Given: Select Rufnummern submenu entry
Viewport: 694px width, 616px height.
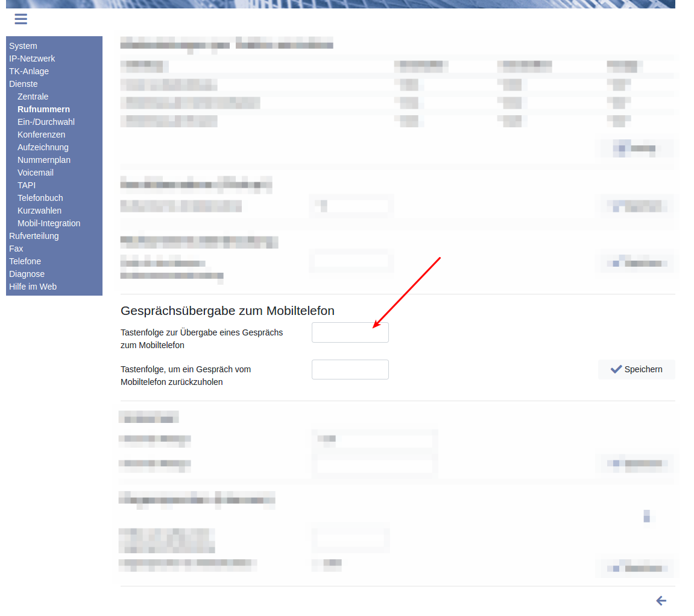Looking at the screenshot, I should [43, 109].
